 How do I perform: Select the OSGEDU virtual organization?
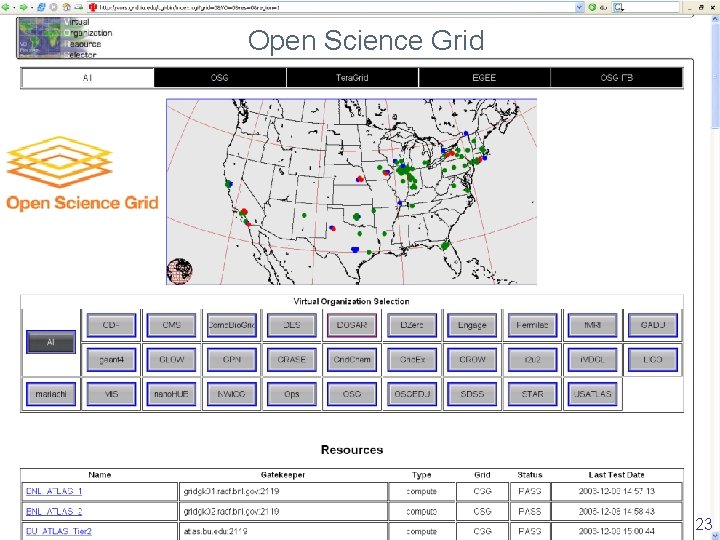click(412, 394)
